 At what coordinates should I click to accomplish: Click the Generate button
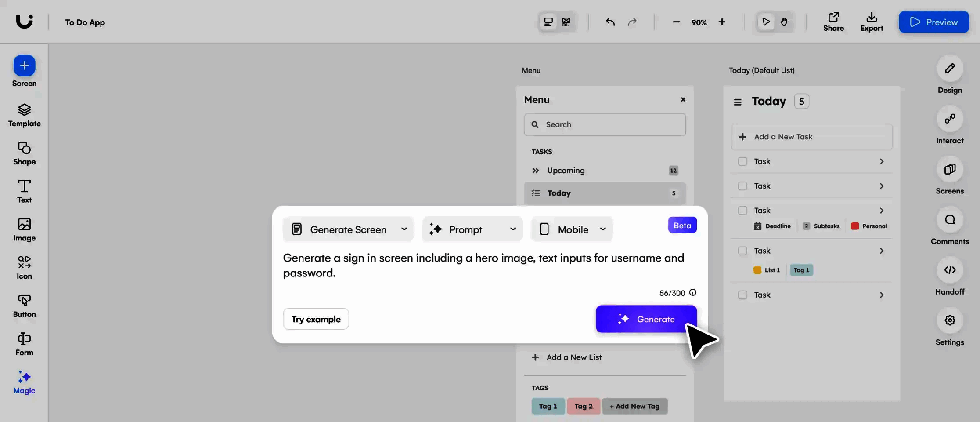646,319
